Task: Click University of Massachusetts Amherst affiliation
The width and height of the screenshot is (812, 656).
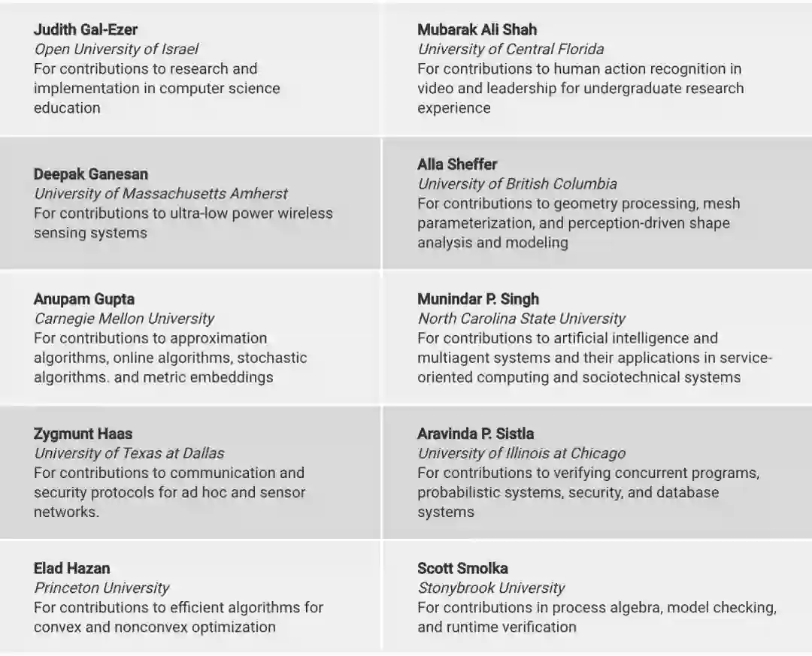Action: point(160,193)
